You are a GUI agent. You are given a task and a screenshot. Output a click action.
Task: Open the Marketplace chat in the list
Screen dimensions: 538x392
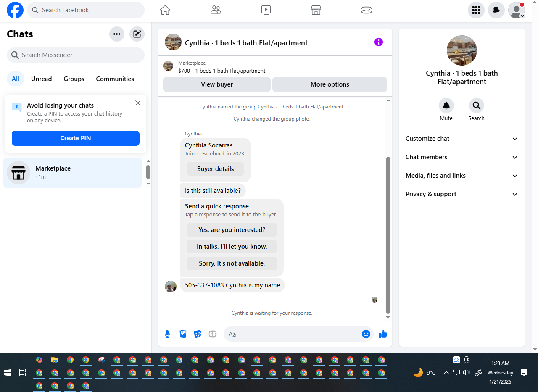[x=73, y=173]
